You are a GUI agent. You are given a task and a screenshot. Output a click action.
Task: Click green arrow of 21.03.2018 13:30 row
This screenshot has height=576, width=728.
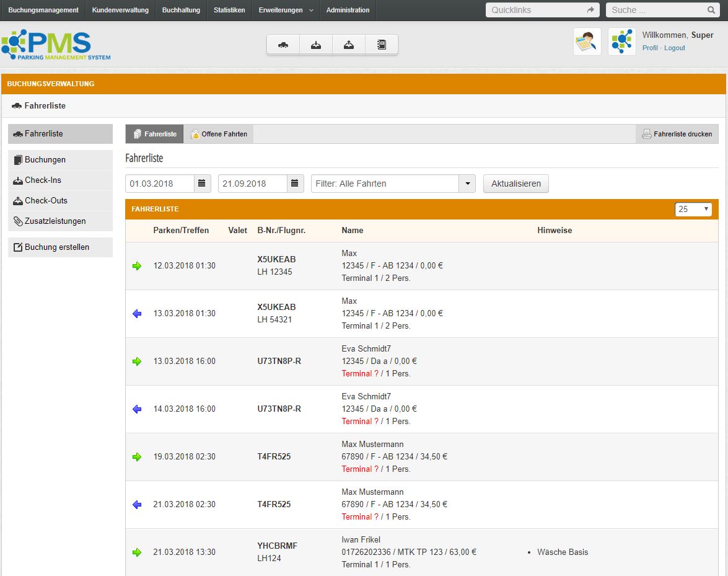(x=137, y=552)
